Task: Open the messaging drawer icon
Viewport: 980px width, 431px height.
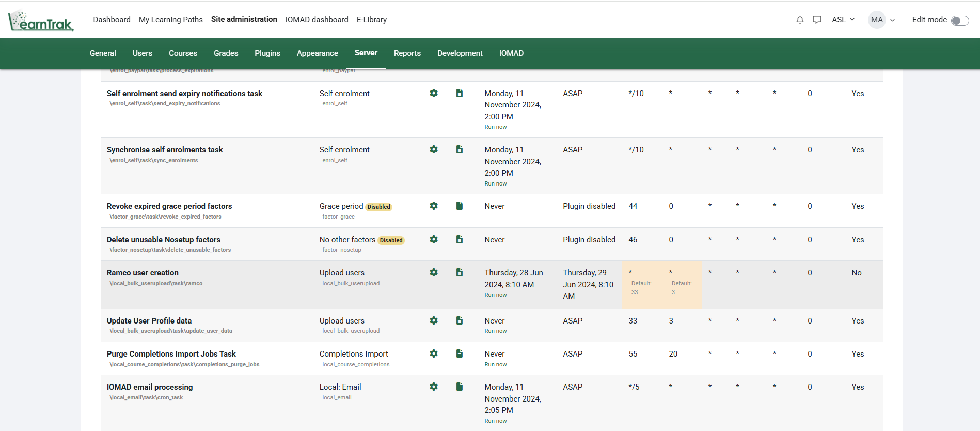Action: [817, 20]
